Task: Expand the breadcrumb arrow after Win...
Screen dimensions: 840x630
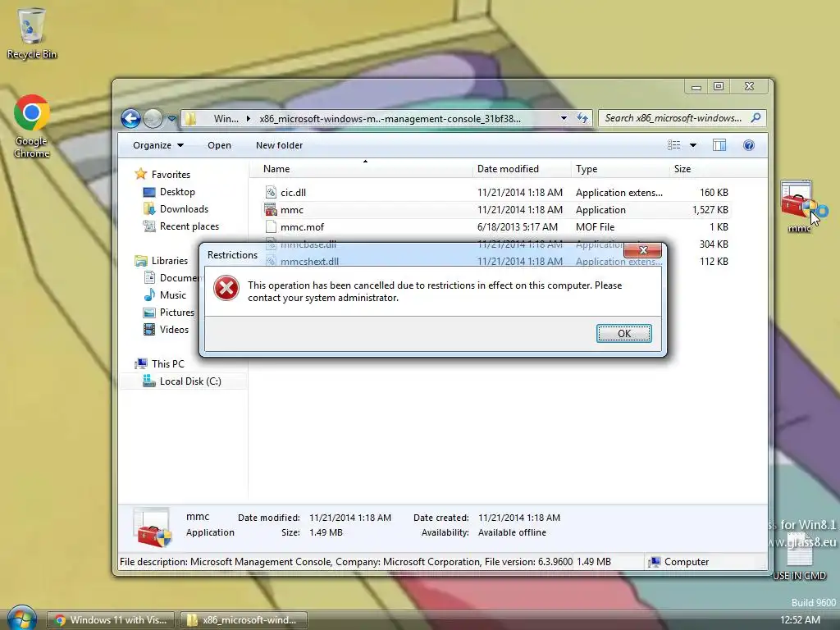Action: pyautogui.click(x=248, y=118)
